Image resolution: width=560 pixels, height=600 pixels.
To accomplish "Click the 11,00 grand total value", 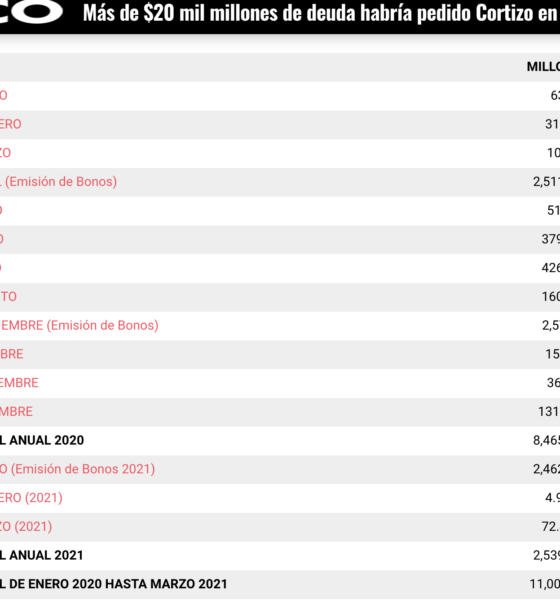I will (545, 584).
